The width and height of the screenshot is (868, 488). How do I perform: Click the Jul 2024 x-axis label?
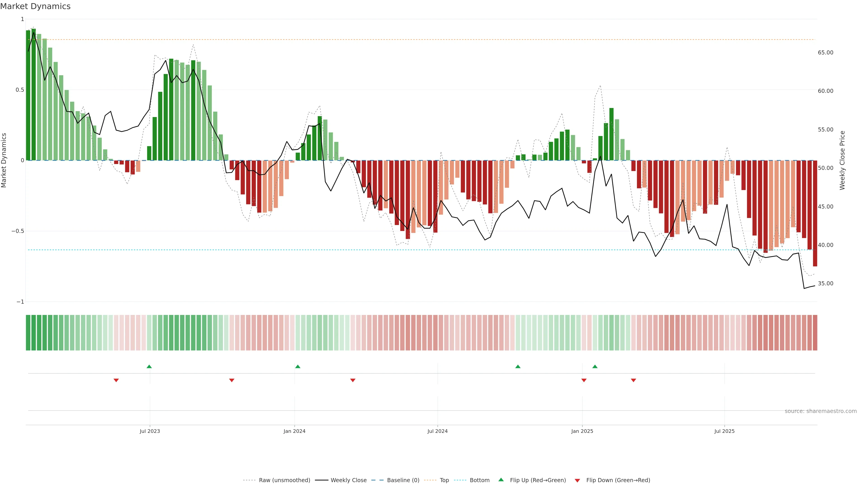437,431
